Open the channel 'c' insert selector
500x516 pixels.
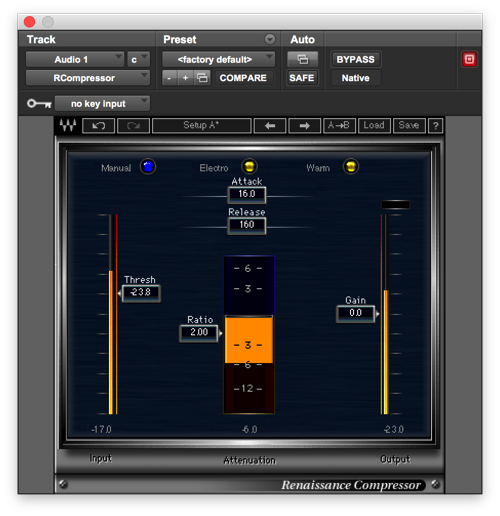pyautogui.click(x=138, y=59)
